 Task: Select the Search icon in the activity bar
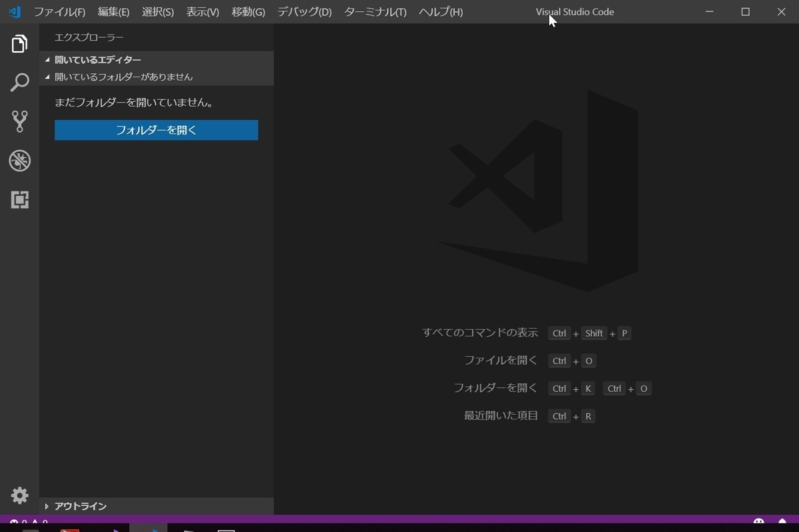(x=19, y=83)
